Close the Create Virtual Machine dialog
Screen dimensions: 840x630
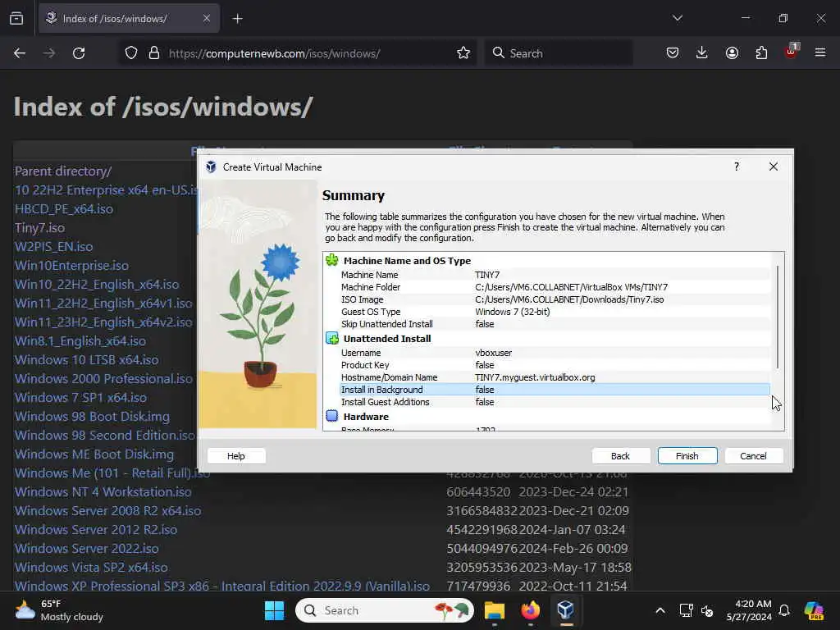(x=773, y=167)
